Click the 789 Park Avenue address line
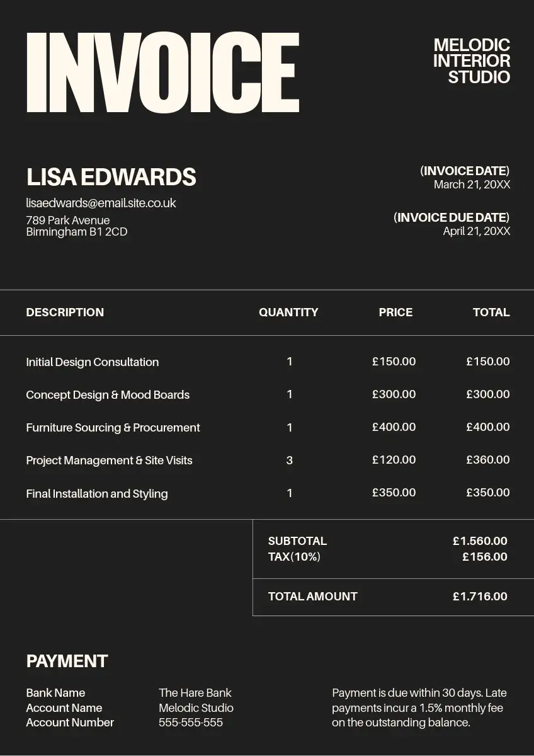Image resolution: width=534 pixels, height=756 pixels. tap(68, 220)
